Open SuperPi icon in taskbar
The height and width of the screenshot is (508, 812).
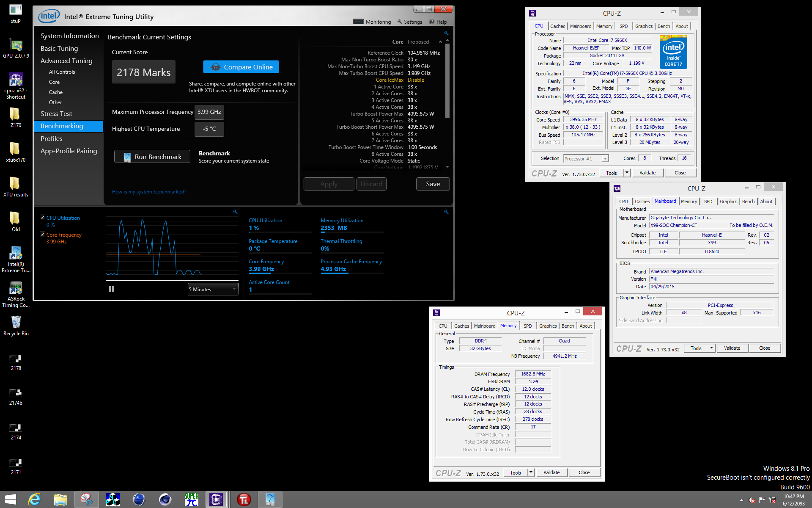pos(191,500)
